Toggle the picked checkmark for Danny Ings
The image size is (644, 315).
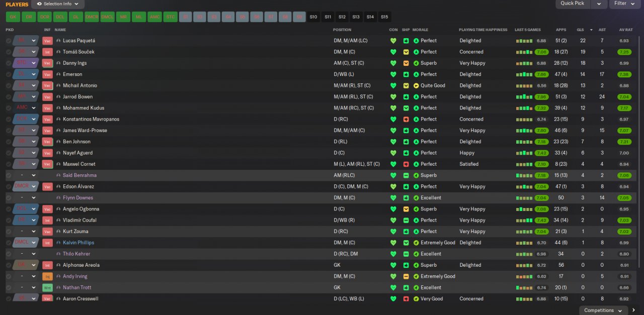coord(9,63)
